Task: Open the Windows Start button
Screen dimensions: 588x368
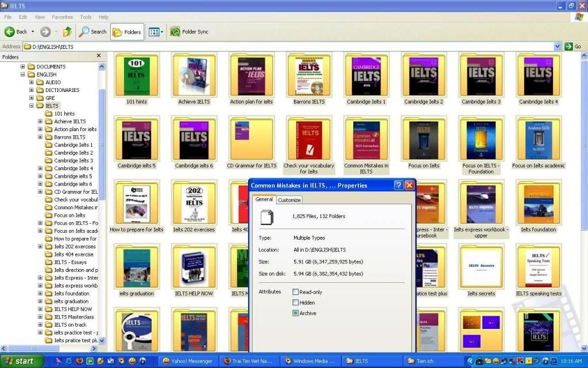Action: pyautogui.click(x=22, y=361)
